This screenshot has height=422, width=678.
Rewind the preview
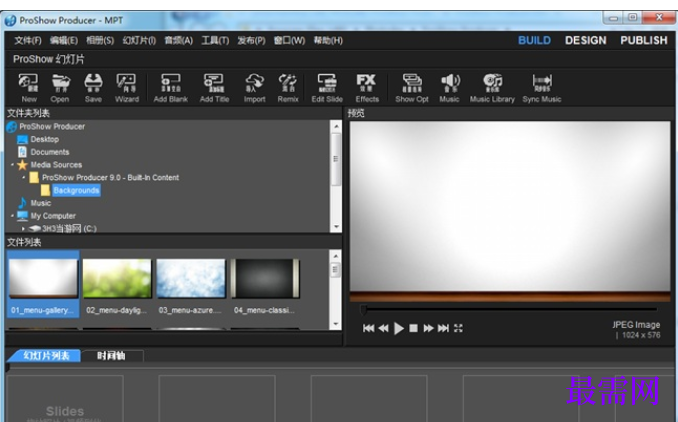383,328
